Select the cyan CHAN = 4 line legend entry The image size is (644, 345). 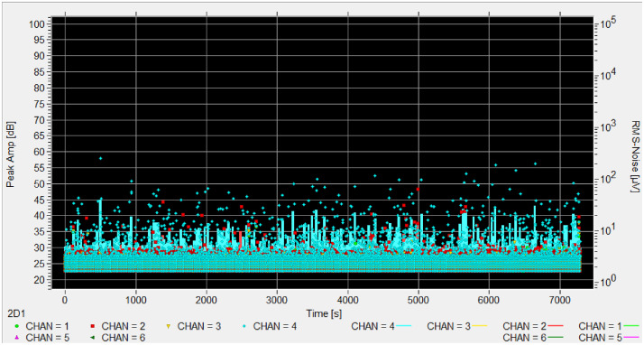[x=382, y=327]
